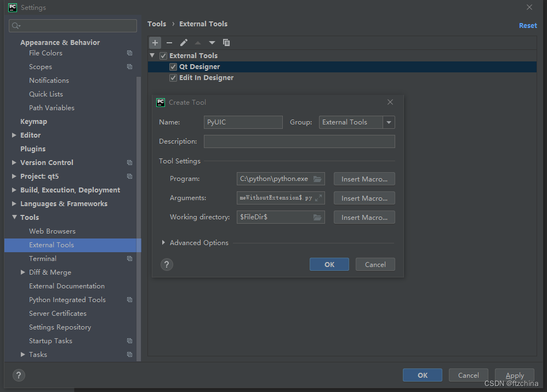Click the settings search box

click(x=73, y=26)
